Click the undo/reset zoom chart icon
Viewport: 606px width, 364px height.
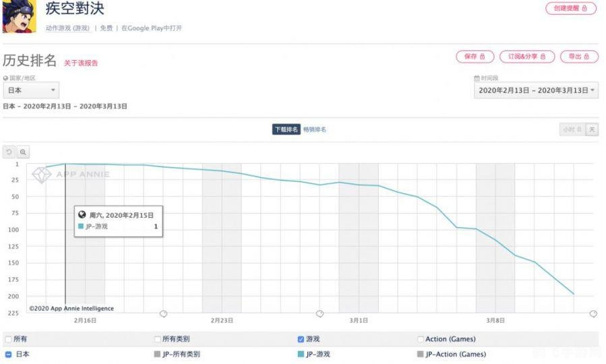tap(9, 152)
